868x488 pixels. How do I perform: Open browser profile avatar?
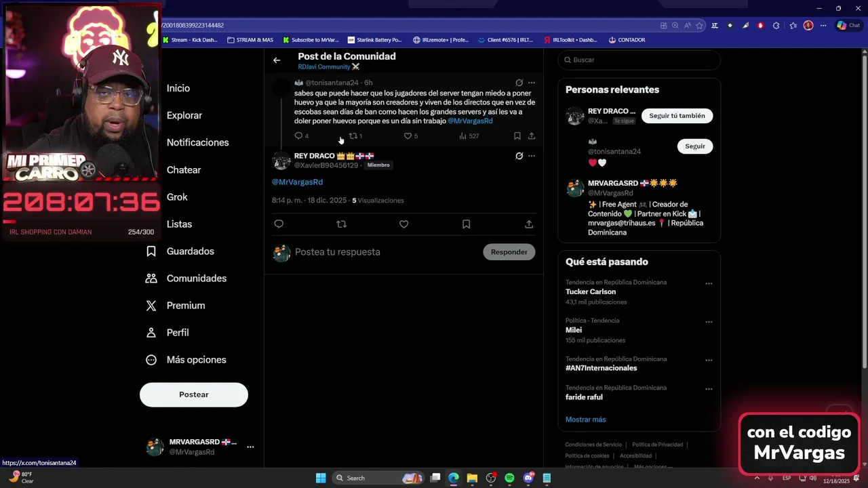click(808, 25)
